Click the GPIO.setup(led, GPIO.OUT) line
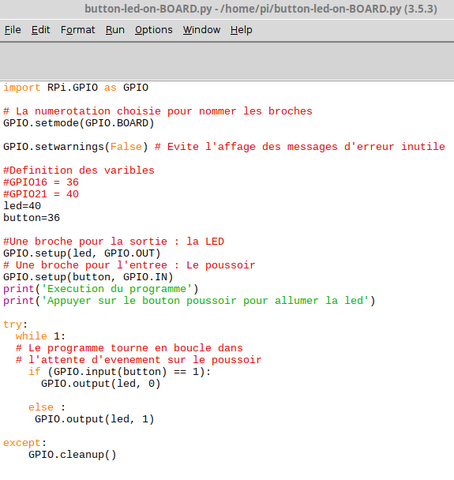The height and width of the screenshot is (480, 454). tap(82, 253)
